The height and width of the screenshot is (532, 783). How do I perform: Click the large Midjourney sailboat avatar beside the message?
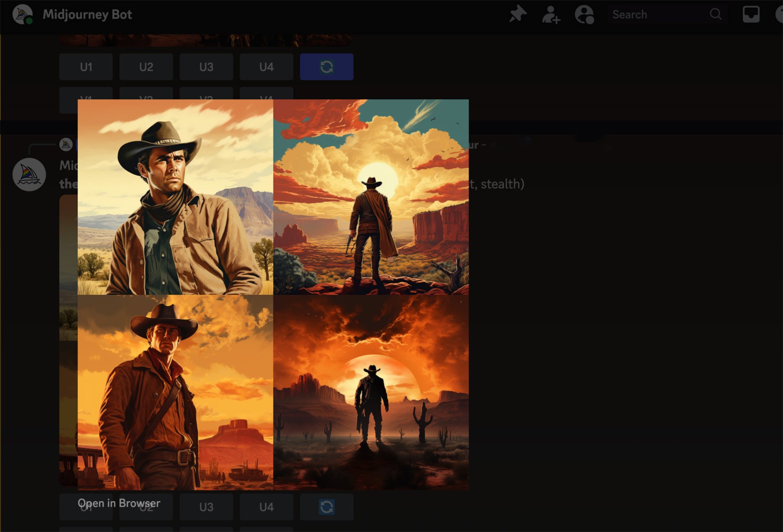click(x=29, y=175)
